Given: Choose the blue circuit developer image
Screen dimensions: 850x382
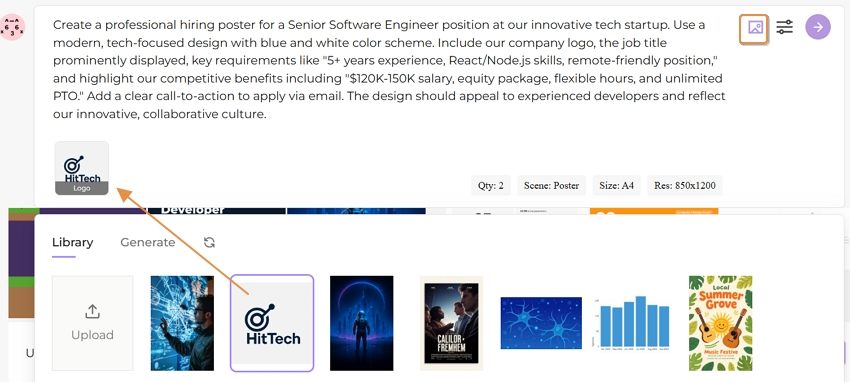Looking at the screenshot, I should point(182,323).
